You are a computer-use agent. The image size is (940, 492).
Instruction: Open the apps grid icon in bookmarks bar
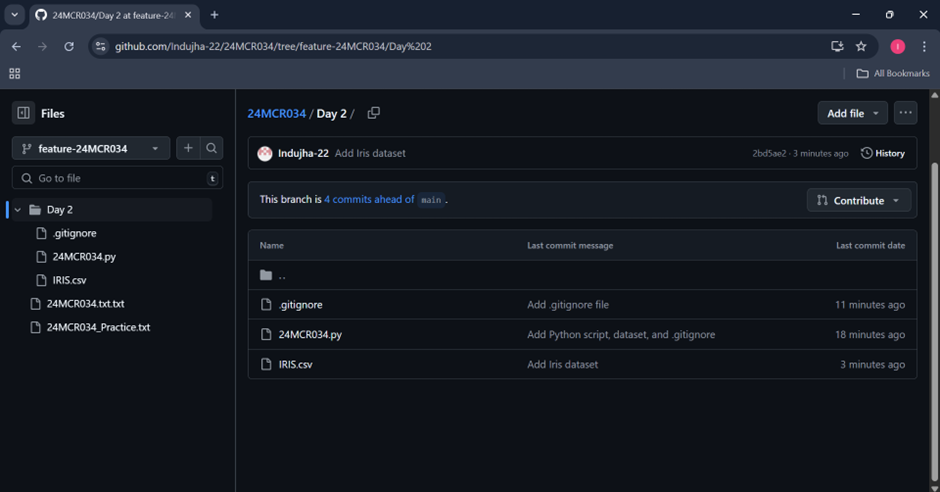coord(15,73)
